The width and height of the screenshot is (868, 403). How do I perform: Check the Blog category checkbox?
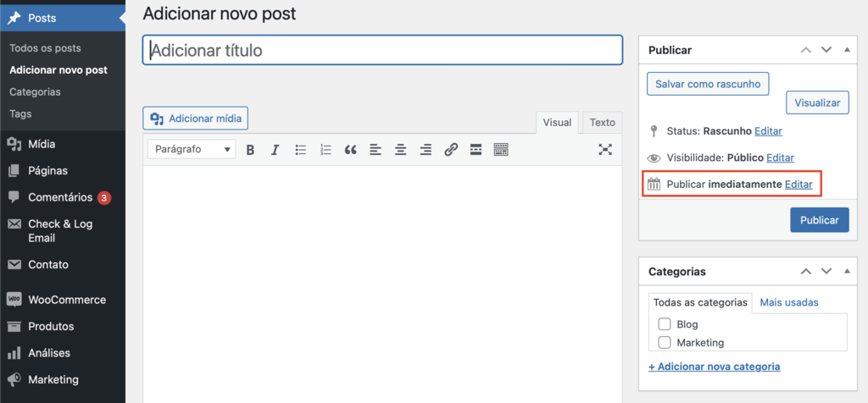pos(665,324)
